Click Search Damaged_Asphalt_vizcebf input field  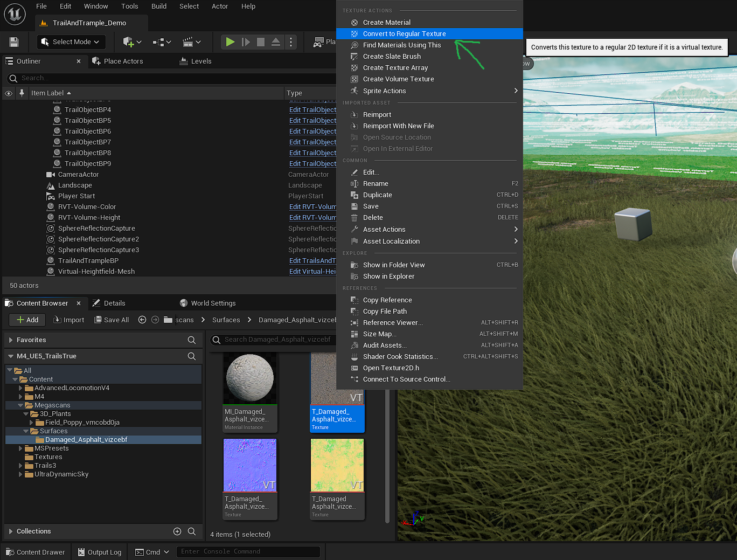pyautogui.click(x=274, y=340)
